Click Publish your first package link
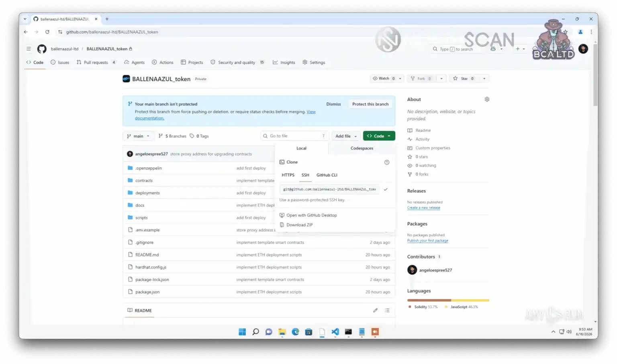 (x=428, y=241)
